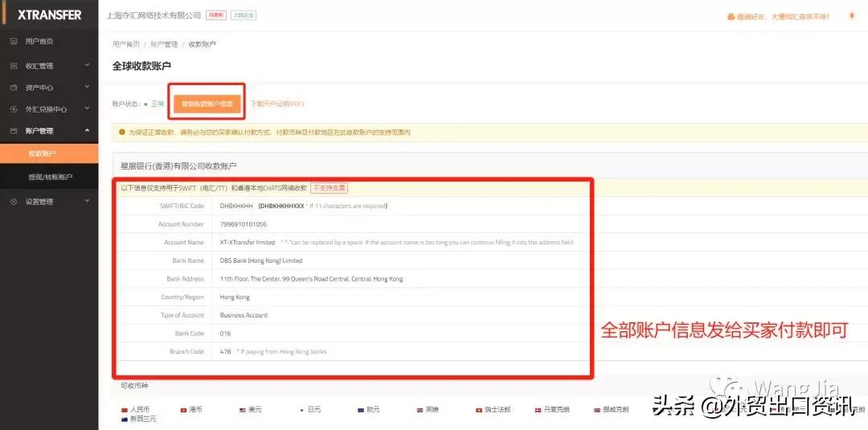Click the red tag beside company name
Image resolution: width=868 pixels, height=430 pixels.
click(x=216, y=15)
